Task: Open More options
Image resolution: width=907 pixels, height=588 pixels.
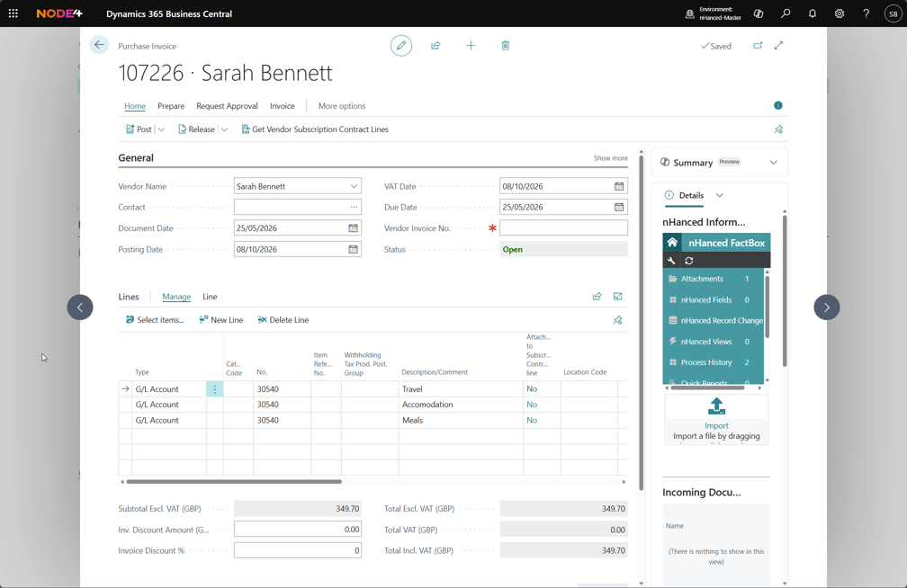Action: pyautogui.click(x=342, y=106)
